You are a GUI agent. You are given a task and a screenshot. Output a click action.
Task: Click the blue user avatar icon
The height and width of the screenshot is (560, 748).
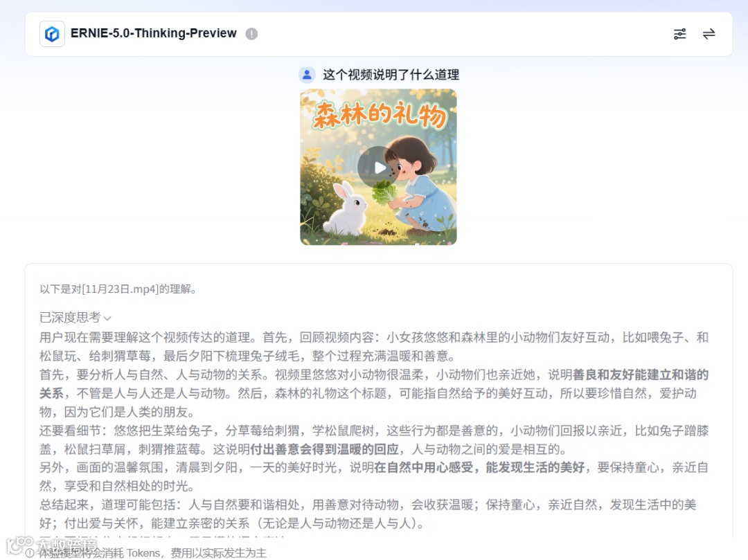tap(308, 75)
